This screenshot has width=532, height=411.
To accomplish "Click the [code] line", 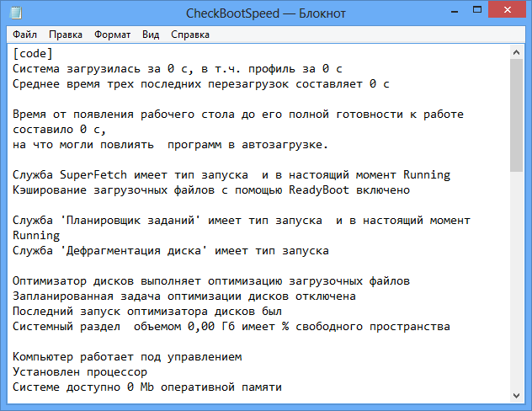I will [33, 54].
